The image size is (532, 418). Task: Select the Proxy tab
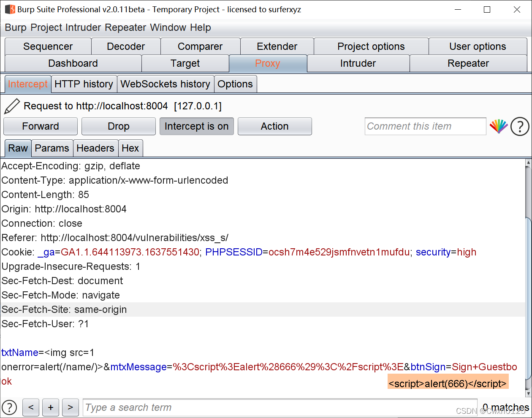point(268,63)
